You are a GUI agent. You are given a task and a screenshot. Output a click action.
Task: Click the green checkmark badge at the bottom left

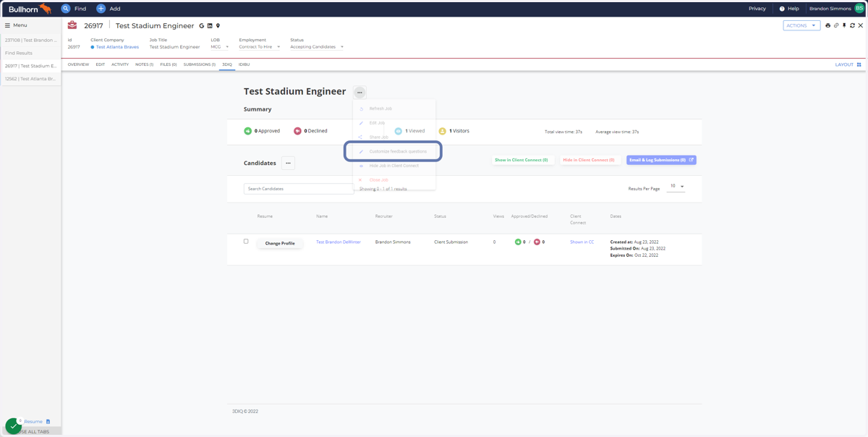(13, 426)
